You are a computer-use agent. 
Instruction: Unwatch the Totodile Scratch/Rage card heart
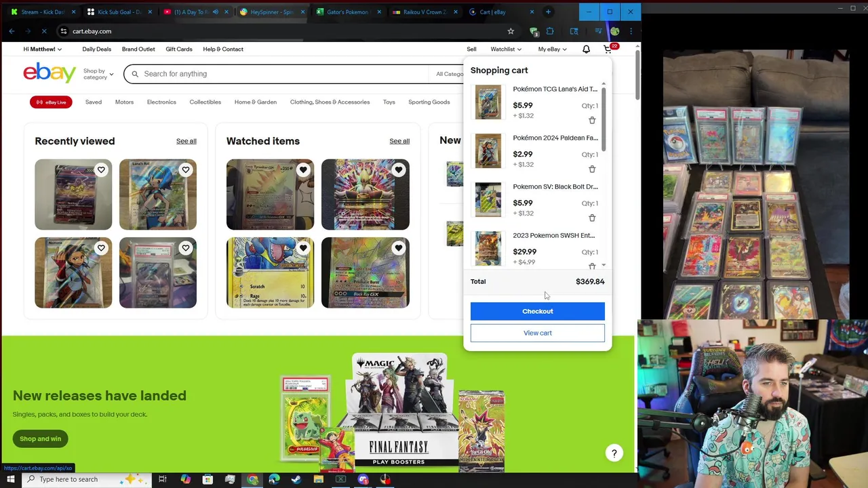[x=303, y=248]
